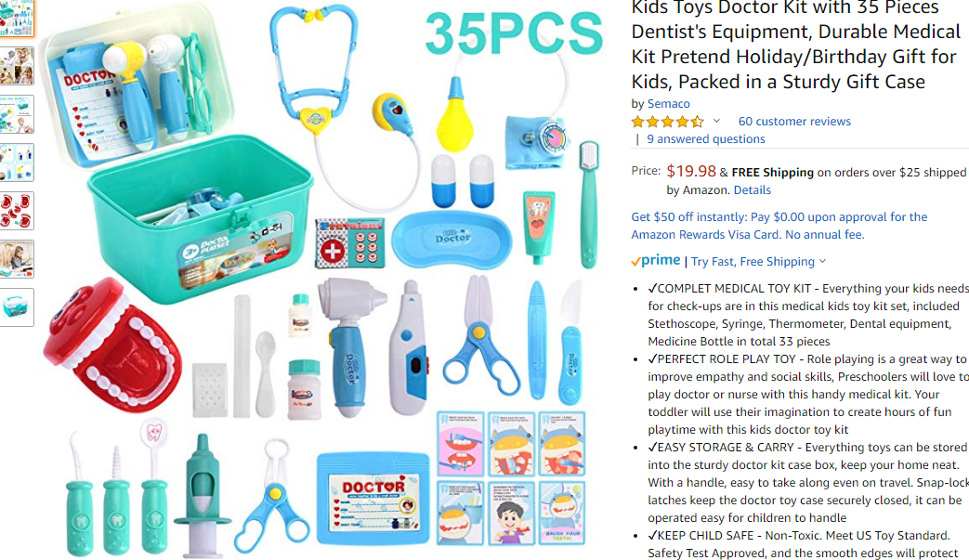The height and width of the screenshot is (560, 969).
Task: Select the third thumbnail in the image strip
Action: pyautogui.click(x=17, y=114)
